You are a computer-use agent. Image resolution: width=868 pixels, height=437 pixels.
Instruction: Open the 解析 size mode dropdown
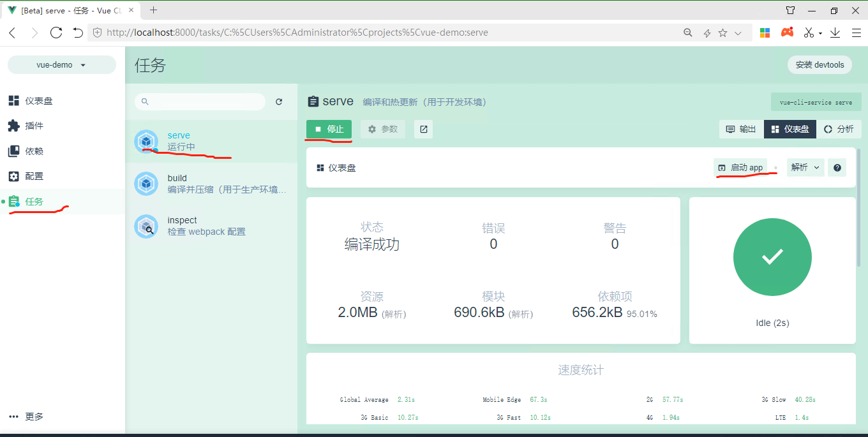[x=805, y=167]
